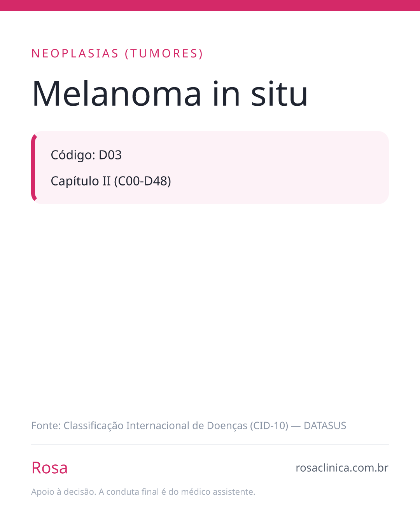Click the top magenta header bar
420x525 pixels.
click(210, 5)
